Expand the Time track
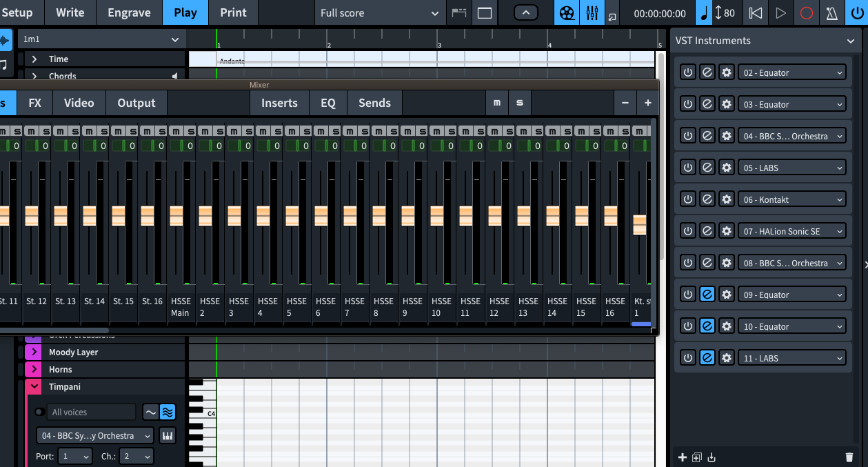 [34, 59]
